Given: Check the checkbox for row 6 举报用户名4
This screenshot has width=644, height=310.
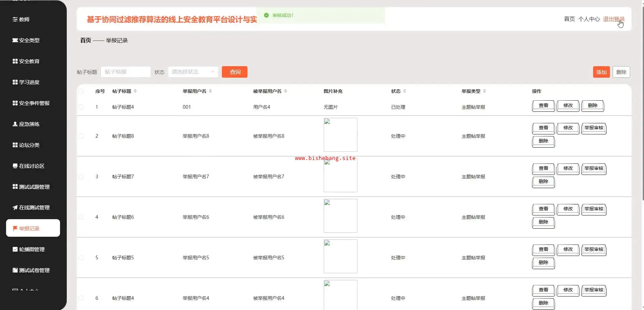Looking at the screenshot, I should [81, 298].
